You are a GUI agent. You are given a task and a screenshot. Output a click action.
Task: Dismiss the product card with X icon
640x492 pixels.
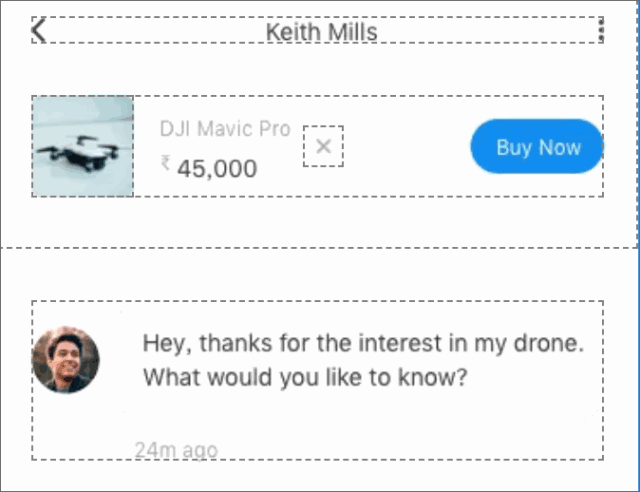point(323,147)
